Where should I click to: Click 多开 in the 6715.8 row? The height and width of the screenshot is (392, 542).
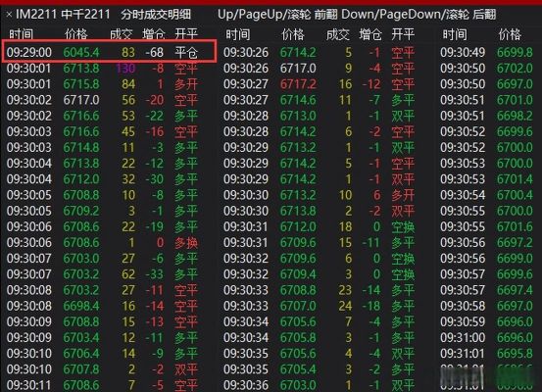tap(186, 84)
